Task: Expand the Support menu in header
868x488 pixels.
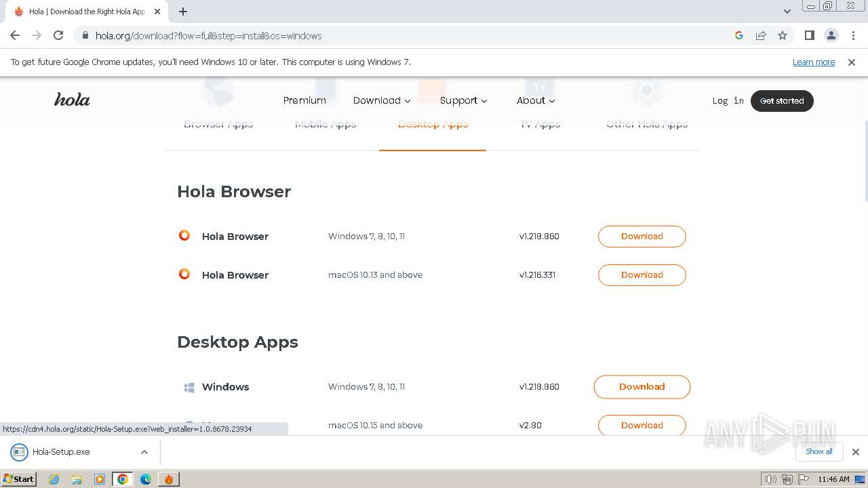Action: pyautogui.click(x=464, y=100)
